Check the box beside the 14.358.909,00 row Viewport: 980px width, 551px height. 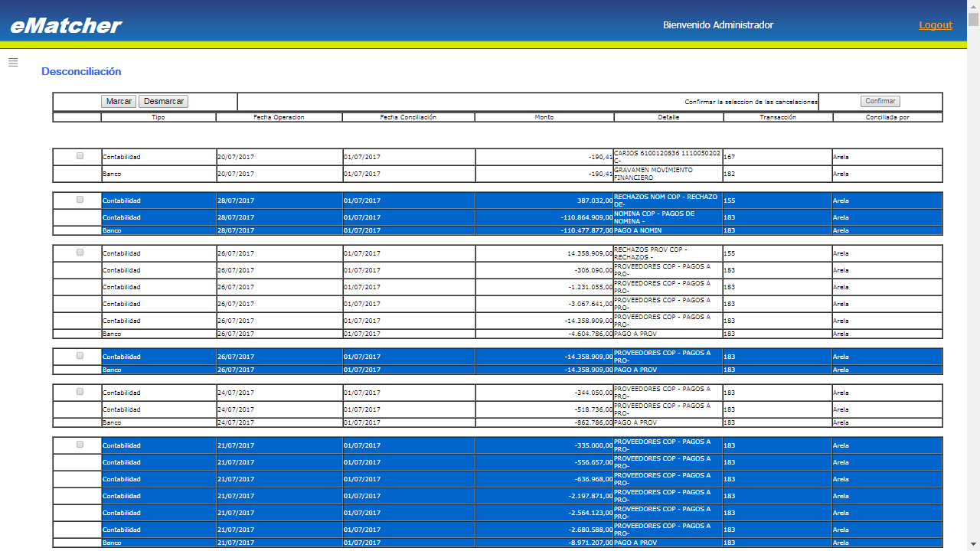[80, 253]
